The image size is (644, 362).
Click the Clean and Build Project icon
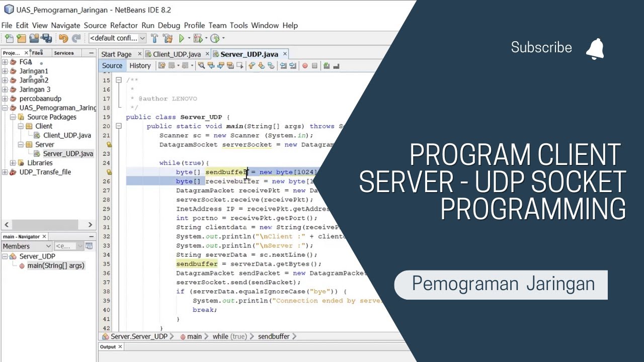click(x=168, y=38)
